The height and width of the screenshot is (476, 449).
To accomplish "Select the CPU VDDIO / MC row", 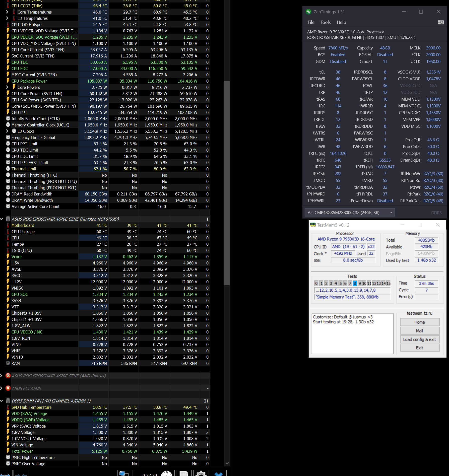I will click(105, 332).
